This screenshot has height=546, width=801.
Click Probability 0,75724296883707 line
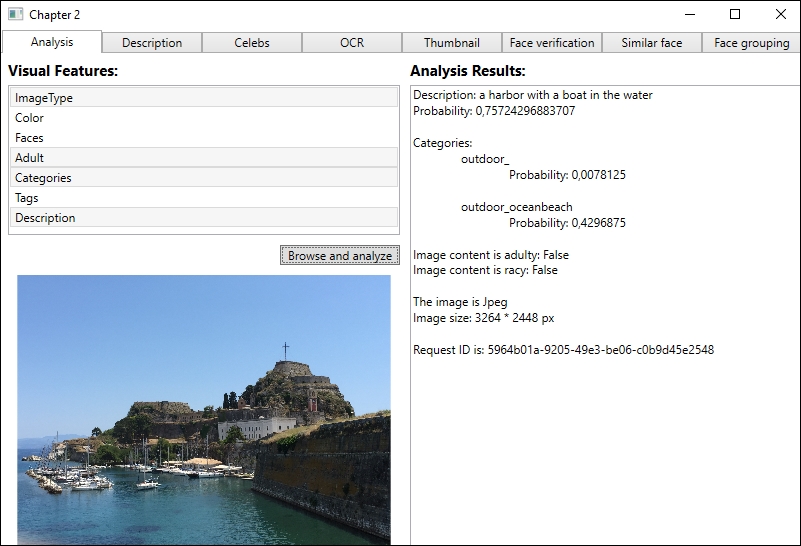[494, 111]
